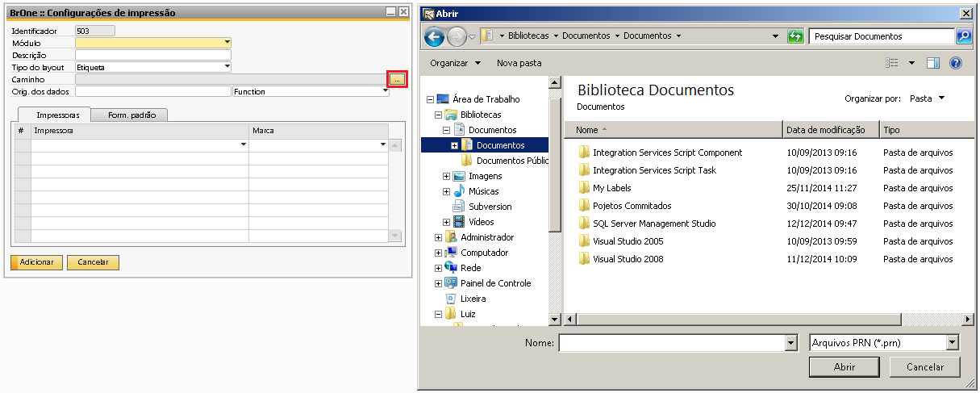Open the Impressora column dropdown in first row
The width and height of the screenshot is (980, 393).
click(x=244, y=144)
